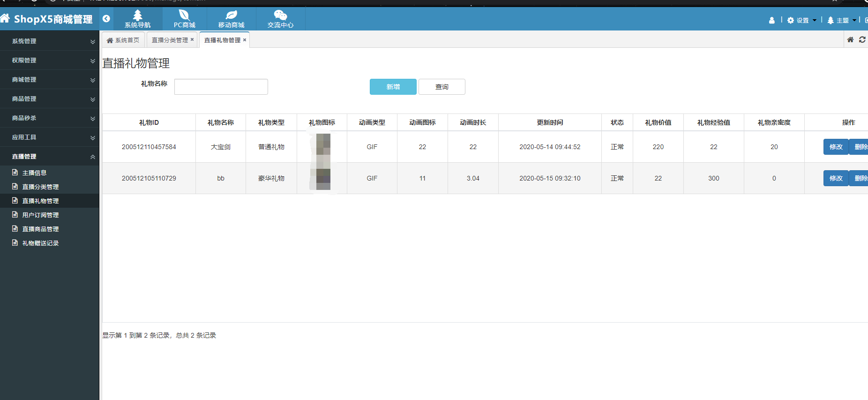Viewport: 868px width, 400px height.
Task: Click 修改 for 大宝剑 row
Action: tap(836, 147)
